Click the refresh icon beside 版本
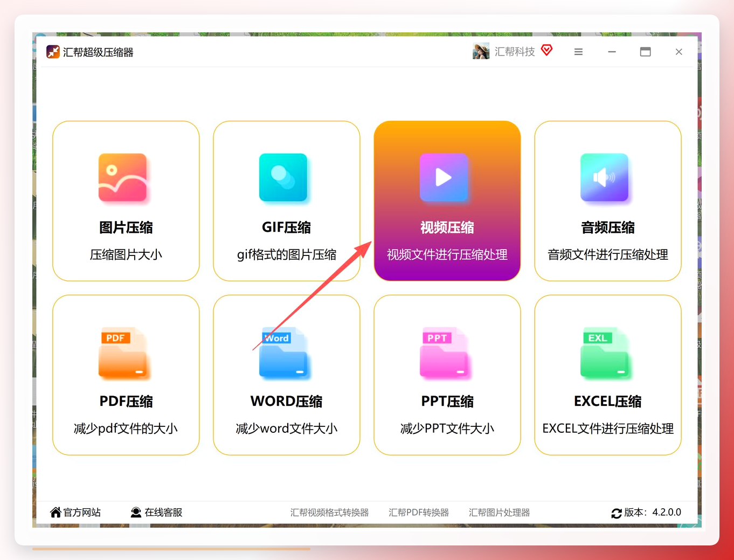Viewport: 734px width, 560px height. (x=617, y=513)
